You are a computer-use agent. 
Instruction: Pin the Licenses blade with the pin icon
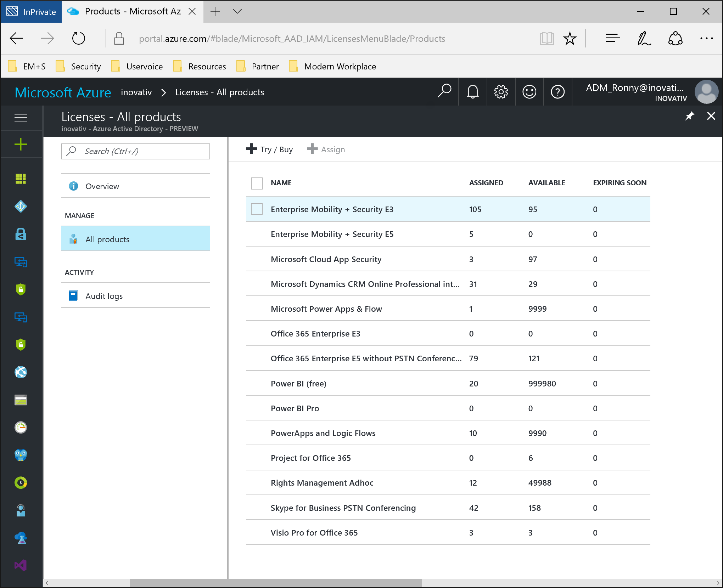689,116
